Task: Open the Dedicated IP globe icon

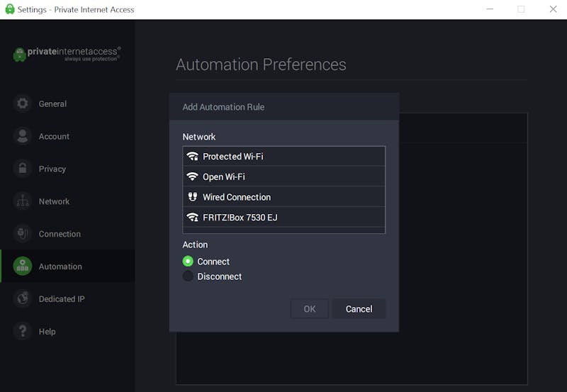Action: click(x=23, y=299)
